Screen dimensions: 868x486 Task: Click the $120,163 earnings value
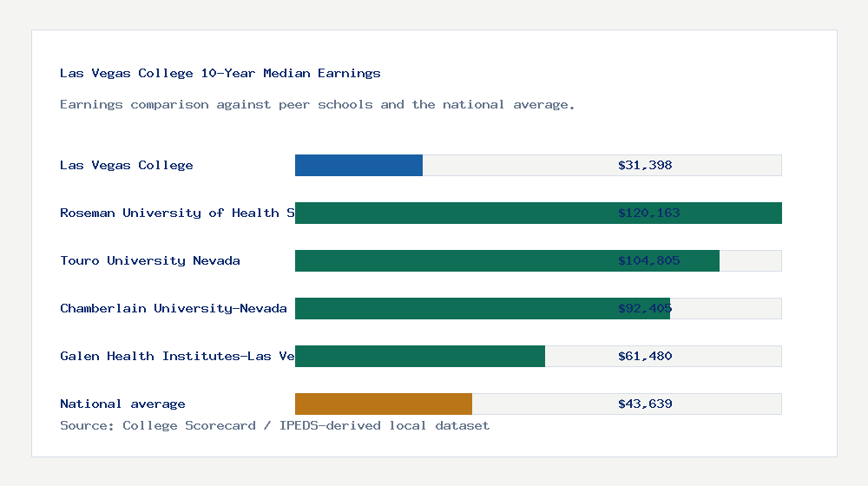[x=648, y=213]
